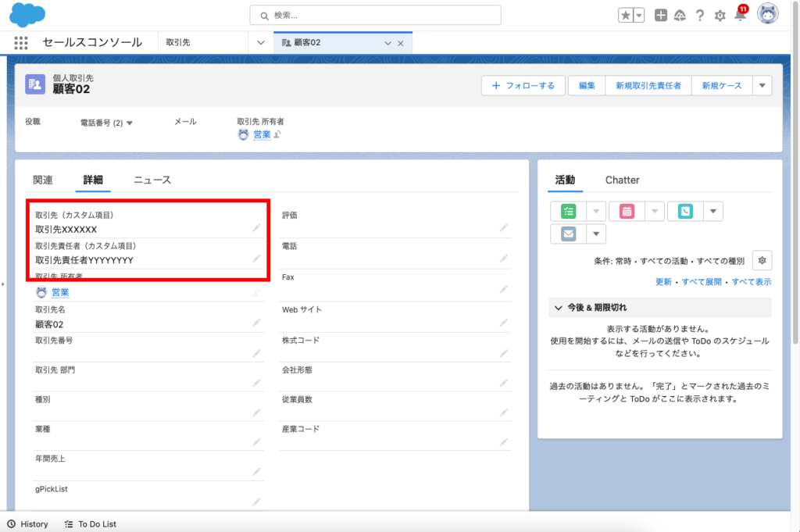Click the new event calendar icon

627,211
